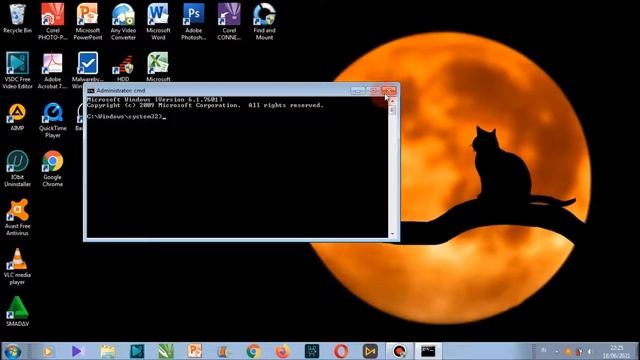The height and width of the screenshot is (360, 640).
Task: Select the AIMP desktop icon
Action: click(17, 117)
